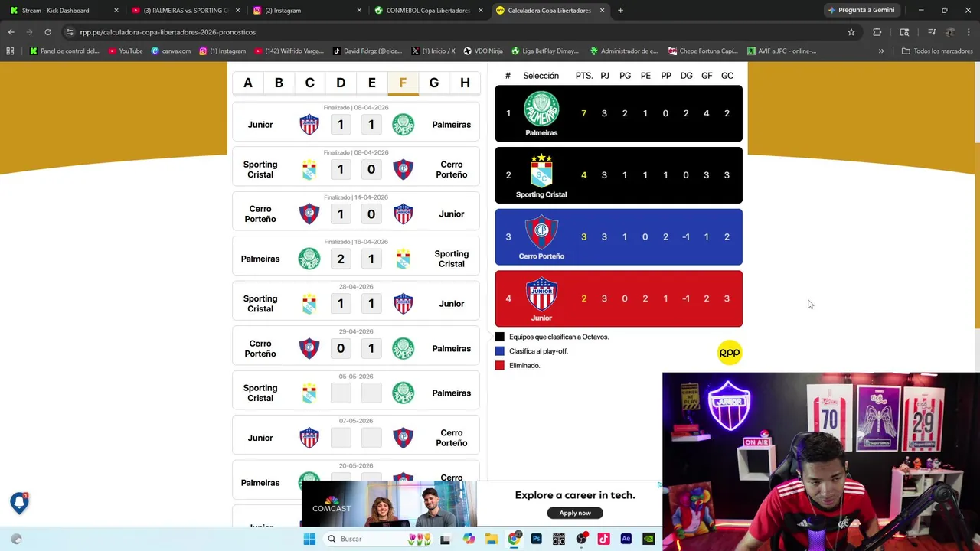Select group B tab
The height and width of the screenshot is (551, 980).
tap(279, 83)
